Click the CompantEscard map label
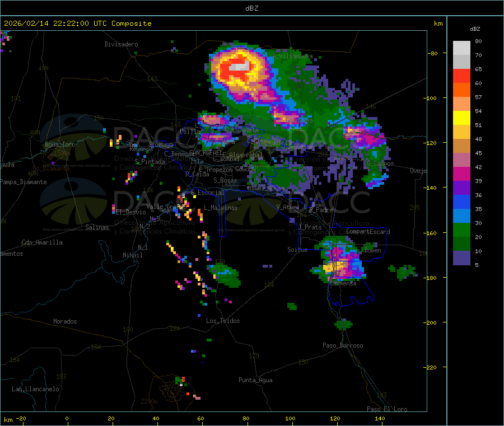 coord(368,232)
